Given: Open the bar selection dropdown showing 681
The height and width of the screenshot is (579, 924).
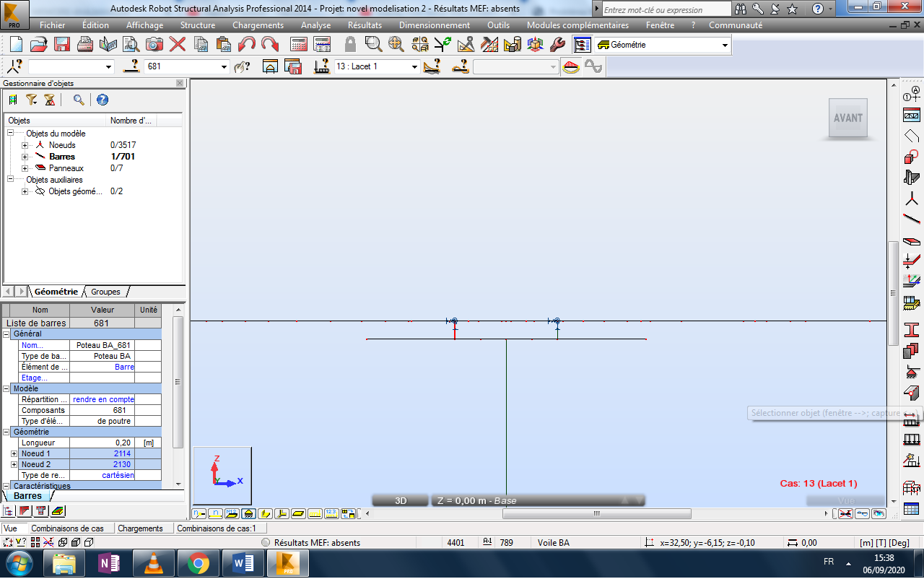Looking at the screenshot, I should [224, 66].
